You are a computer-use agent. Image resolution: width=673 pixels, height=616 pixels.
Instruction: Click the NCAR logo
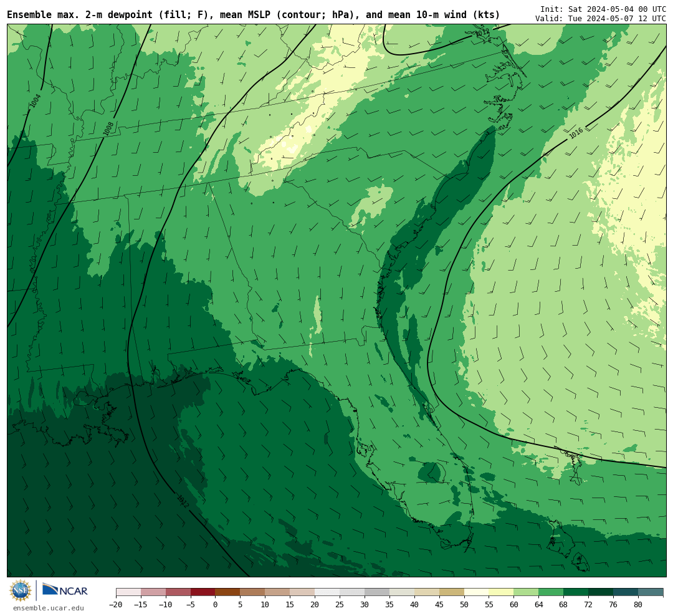[65, 590]
